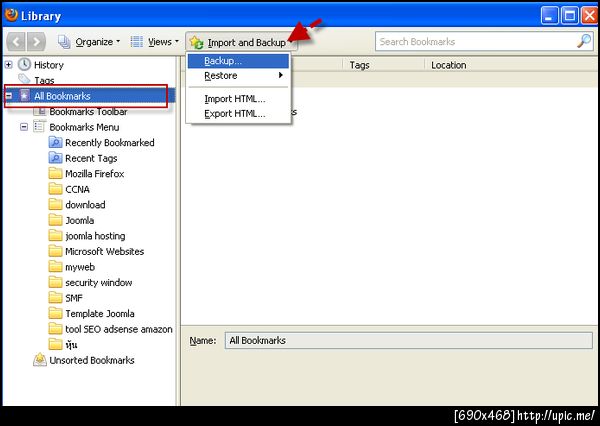This screenshot has height=426, width=600.
Task: Select the myweb folder label
Action: coord(80,267)
